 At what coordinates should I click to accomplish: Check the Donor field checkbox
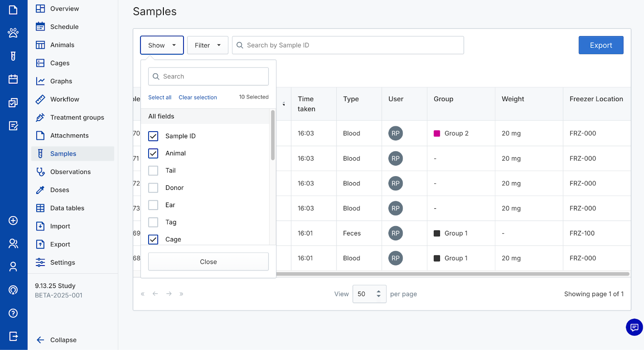153,188
